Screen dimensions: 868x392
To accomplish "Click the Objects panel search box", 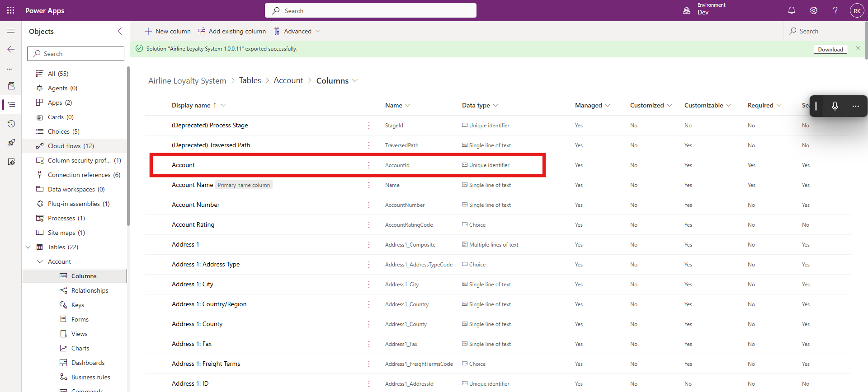I will pyautogui.click(x=75, y=54).
